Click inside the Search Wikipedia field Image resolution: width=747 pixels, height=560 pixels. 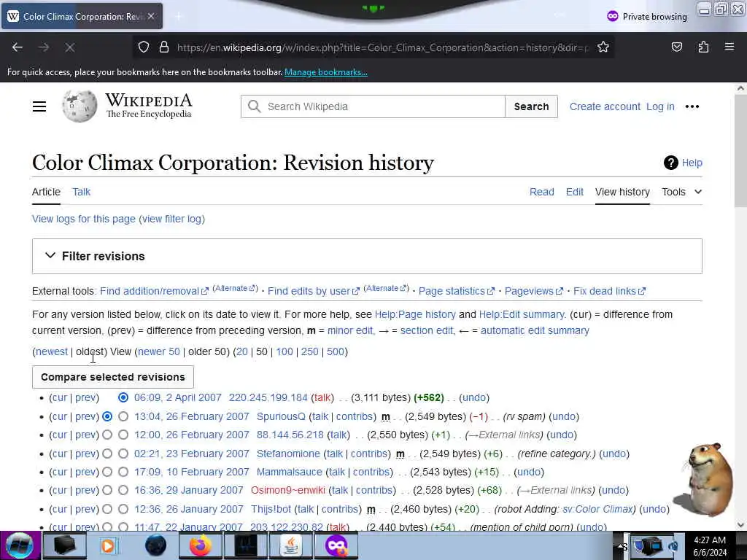[373, 106]
